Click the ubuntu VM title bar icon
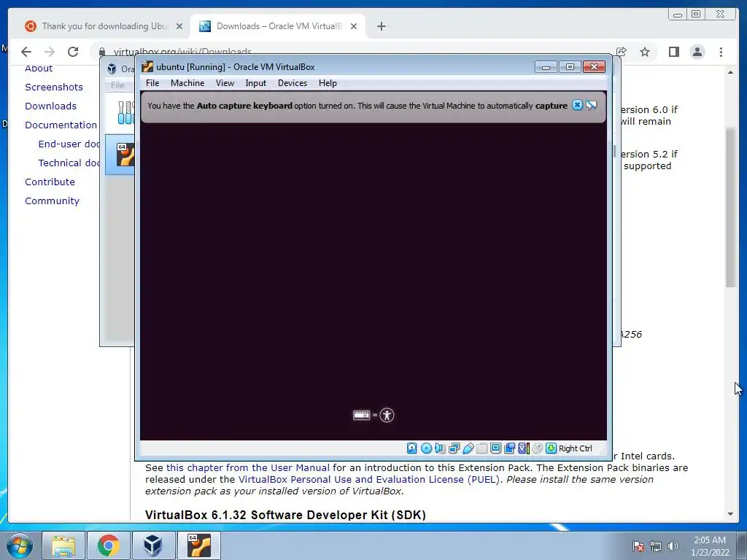This screenshot has width=747, height=560. [x=147, y=66]
